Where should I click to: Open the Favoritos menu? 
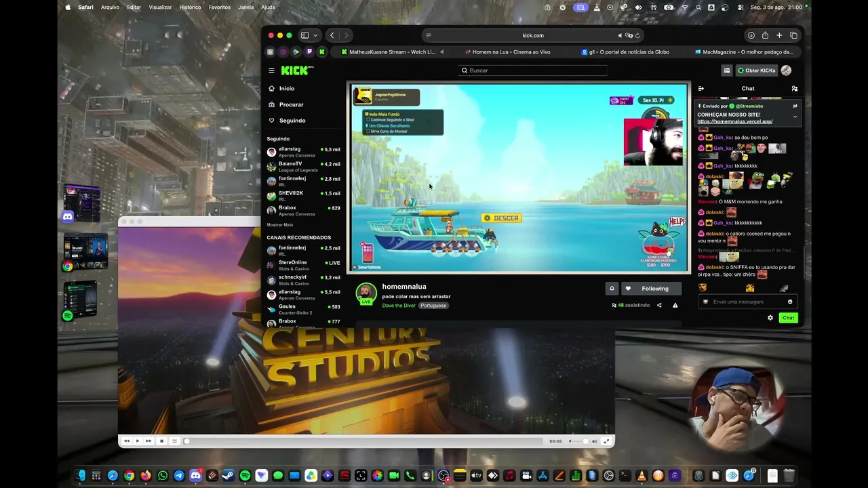[220, 7]
